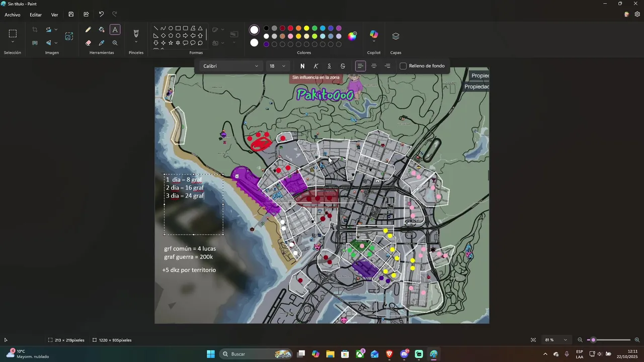The width and height of the screenshot is (644, 362).
Task: Expand the rotate options arrow
Action: (56, 30)
